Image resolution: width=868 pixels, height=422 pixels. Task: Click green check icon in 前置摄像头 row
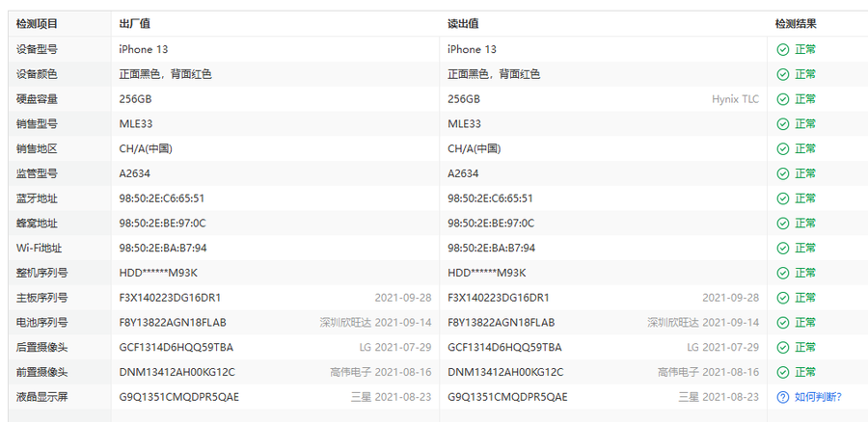(783, 372)
